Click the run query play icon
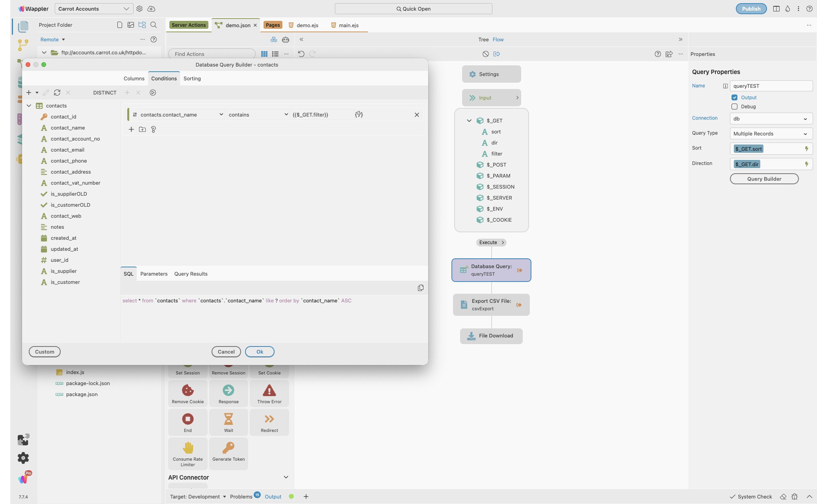Viewport: 817px width, 504px height. 153,93
